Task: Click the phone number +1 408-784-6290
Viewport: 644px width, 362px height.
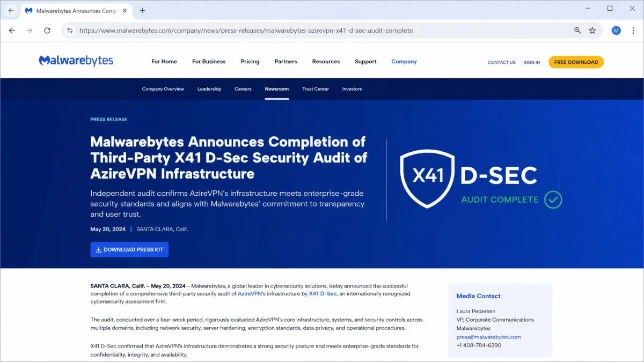Action: [x=479, y=345]
